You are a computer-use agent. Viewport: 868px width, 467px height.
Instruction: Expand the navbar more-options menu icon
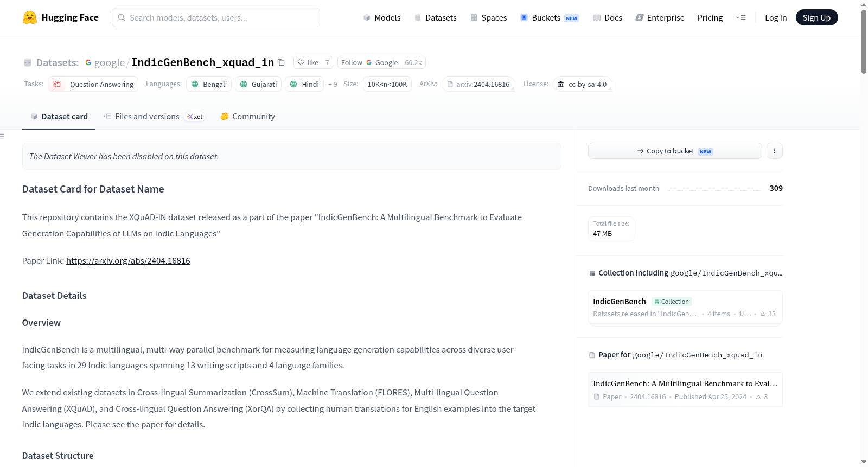(741, 17)
